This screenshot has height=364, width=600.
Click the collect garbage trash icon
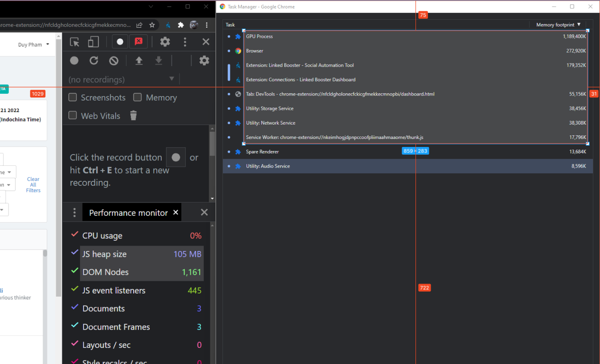tap(133, 116)
